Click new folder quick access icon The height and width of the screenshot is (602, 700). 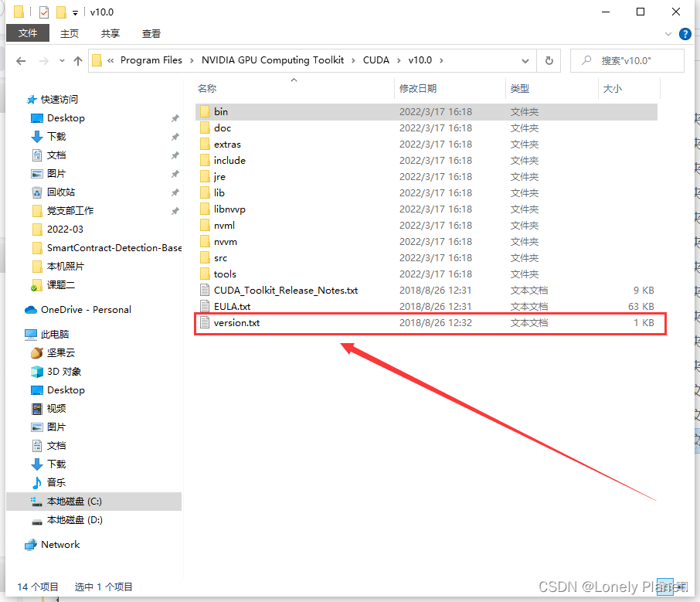[x=61, y=12]
